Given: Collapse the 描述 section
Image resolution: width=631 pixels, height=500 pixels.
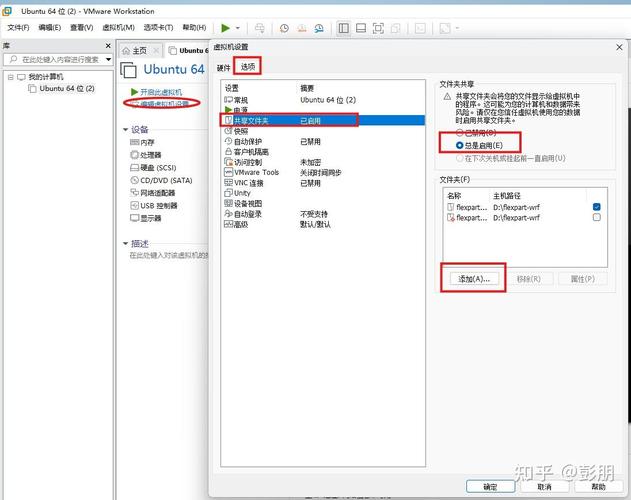Looking at the screenshot, I should point(125,244).
